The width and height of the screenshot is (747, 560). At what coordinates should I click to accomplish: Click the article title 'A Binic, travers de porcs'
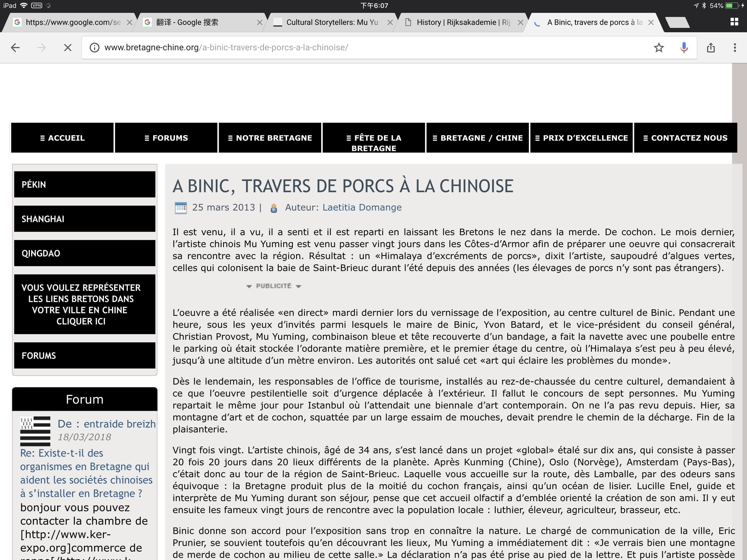[x=343, y=186]
